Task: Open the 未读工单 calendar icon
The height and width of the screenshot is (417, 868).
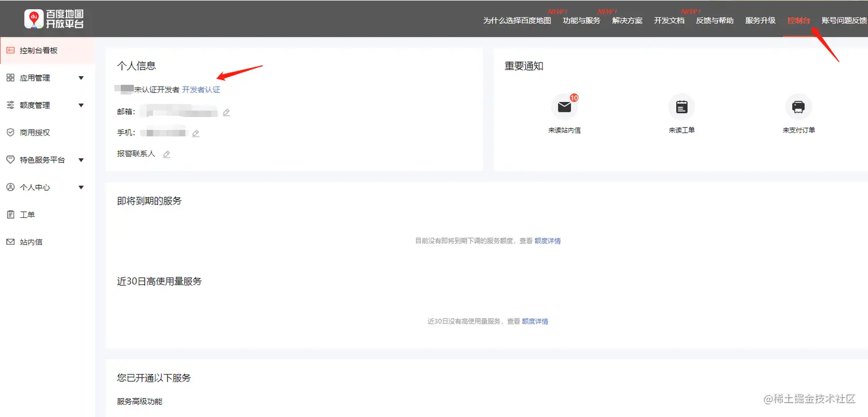Action: tap(681, 107)
